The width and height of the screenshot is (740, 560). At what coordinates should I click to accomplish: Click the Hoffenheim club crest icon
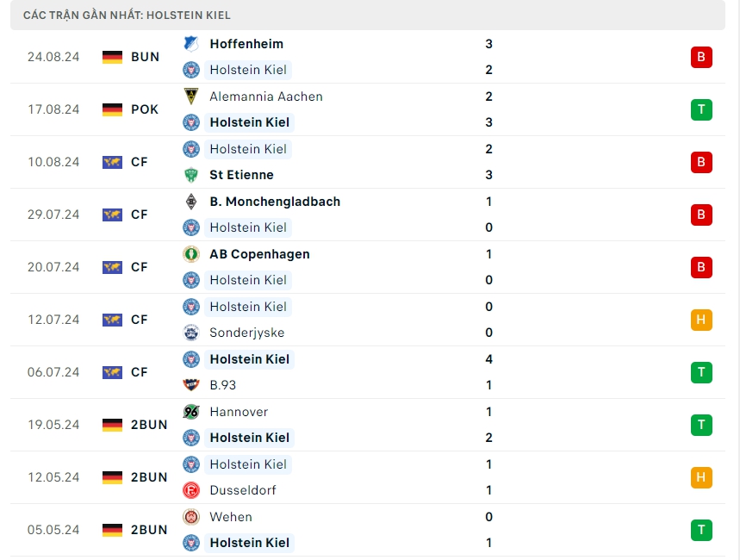pos(191,44)
